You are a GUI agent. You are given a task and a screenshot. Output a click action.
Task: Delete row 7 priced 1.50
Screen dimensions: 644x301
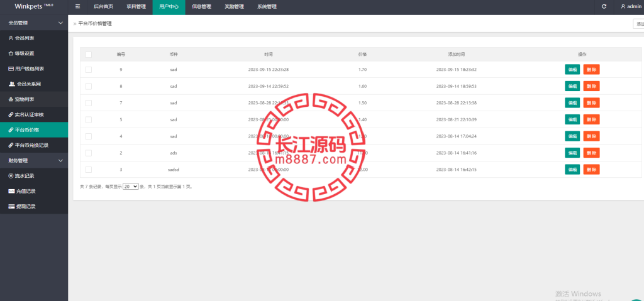pyautogui.click(x=591, y=102)
